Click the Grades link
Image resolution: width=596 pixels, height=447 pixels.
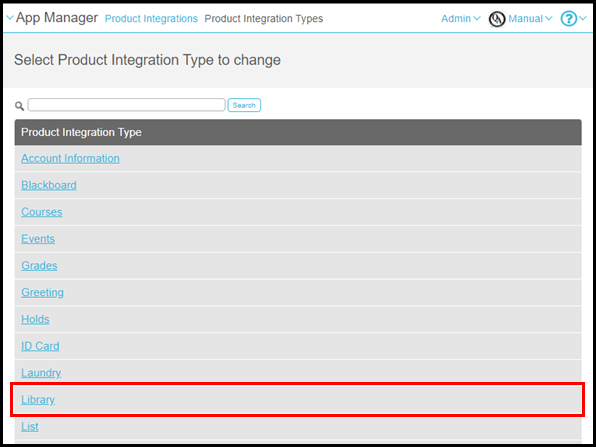(39, 265)
